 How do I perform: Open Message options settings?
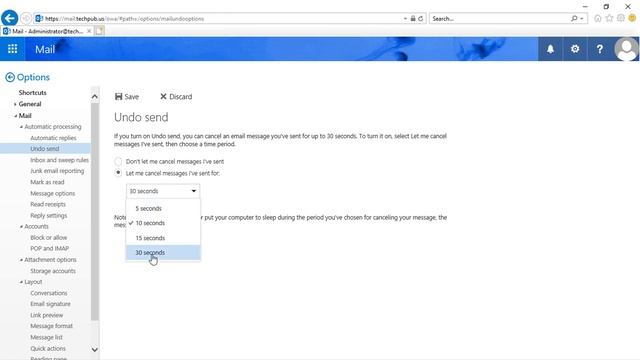coord(53,193)
